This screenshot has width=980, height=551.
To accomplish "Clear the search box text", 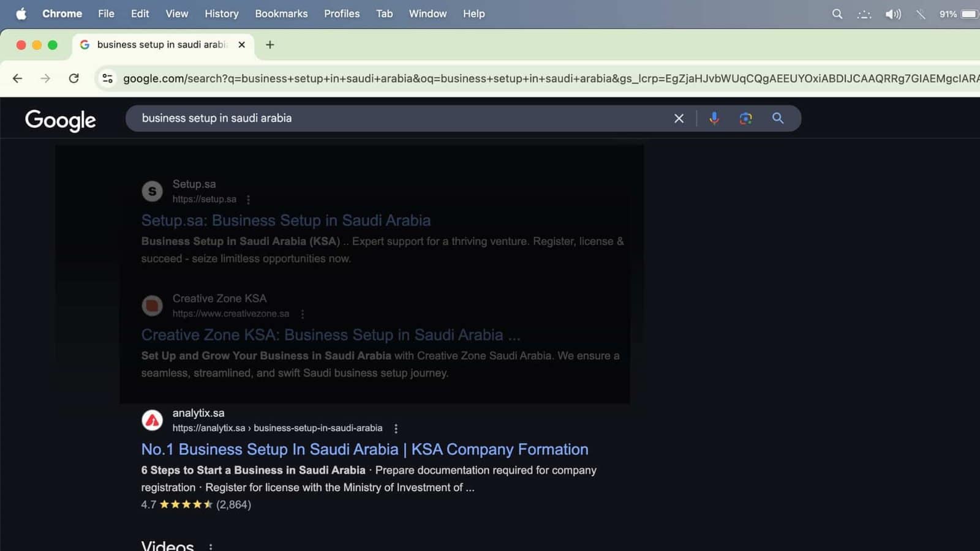I will [x=679, y=118].
